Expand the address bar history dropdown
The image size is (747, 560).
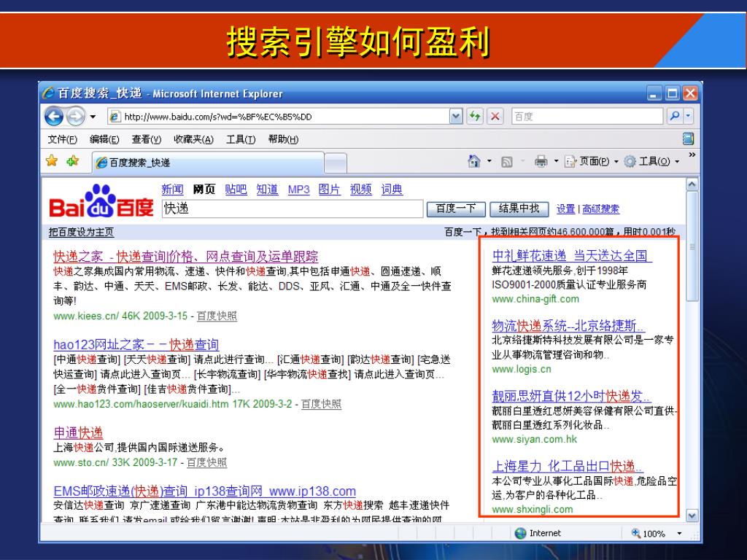[456, 116]
